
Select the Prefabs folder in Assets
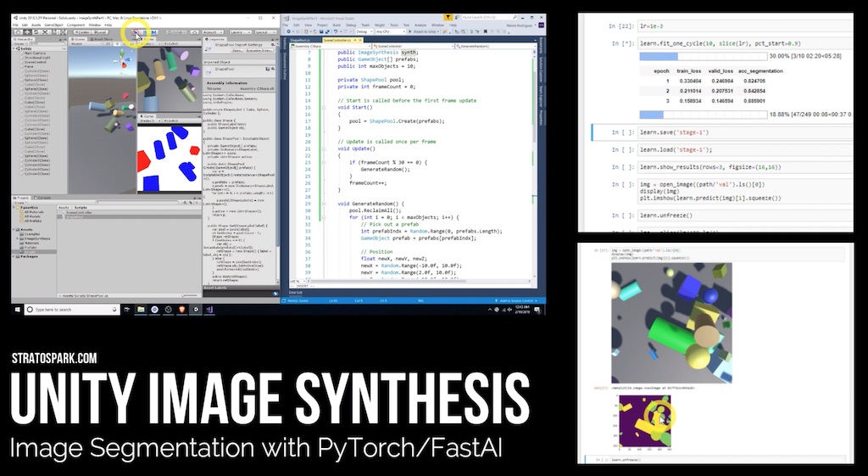[x=30, y=248]
